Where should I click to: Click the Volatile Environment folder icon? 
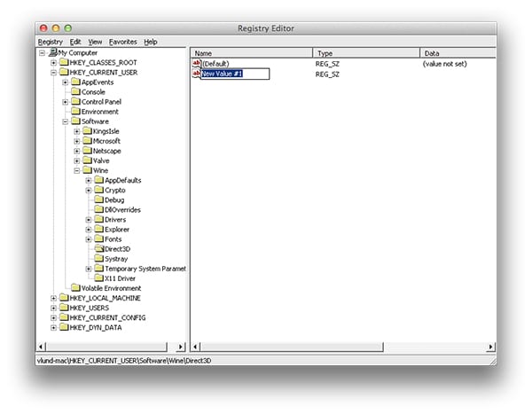click(75, 288)
